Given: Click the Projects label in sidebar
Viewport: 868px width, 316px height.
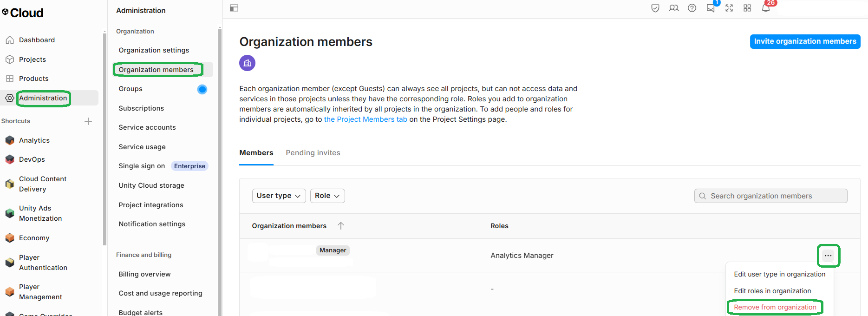Looking at the screenshot, I should click(33, 59).
